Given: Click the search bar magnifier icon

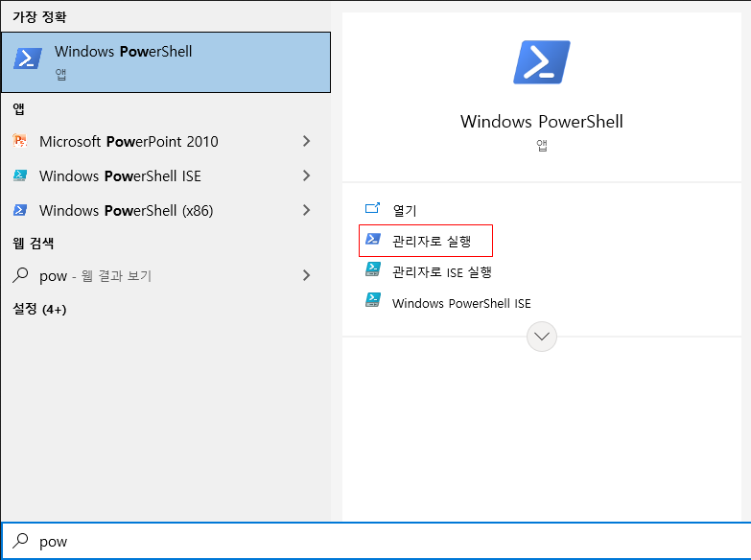Looking at the screenshot, I should (20, 541).
